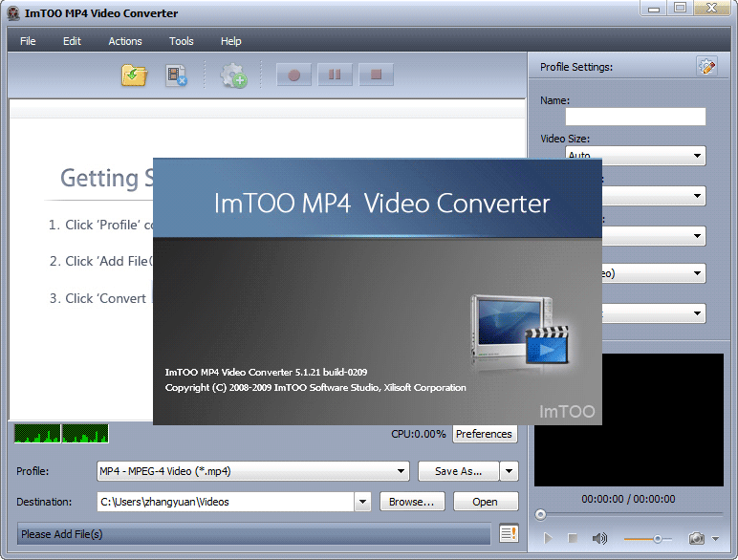
Task: Expand the last Profile Settings dropdown
Action: 697,313
